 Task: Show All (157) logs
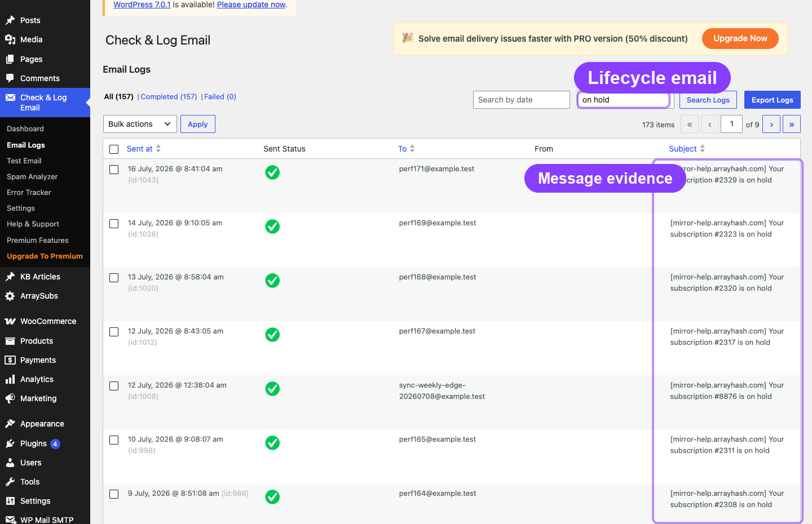pyautogui.click(x=118, y=97)
